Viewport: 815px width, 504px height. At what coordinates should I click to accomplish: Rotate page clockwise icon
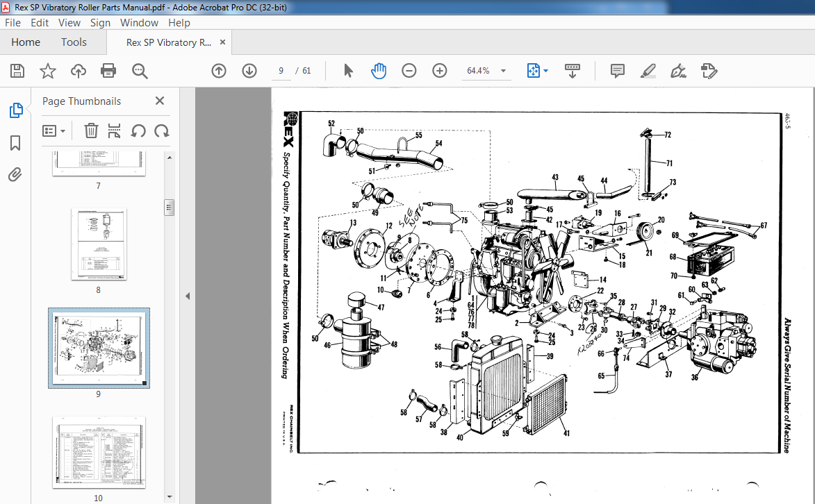point(162,131)
